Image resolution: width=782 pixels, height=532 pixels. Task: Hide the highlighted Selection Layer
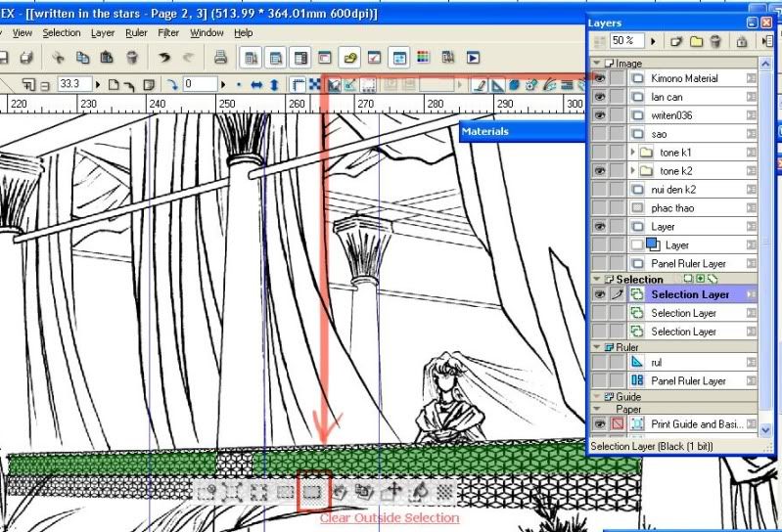(x=599, y=294)
